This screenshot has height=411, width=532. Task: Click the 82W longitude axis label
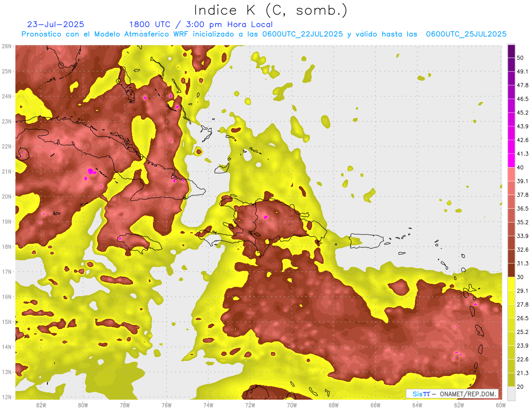pos(41,405)
